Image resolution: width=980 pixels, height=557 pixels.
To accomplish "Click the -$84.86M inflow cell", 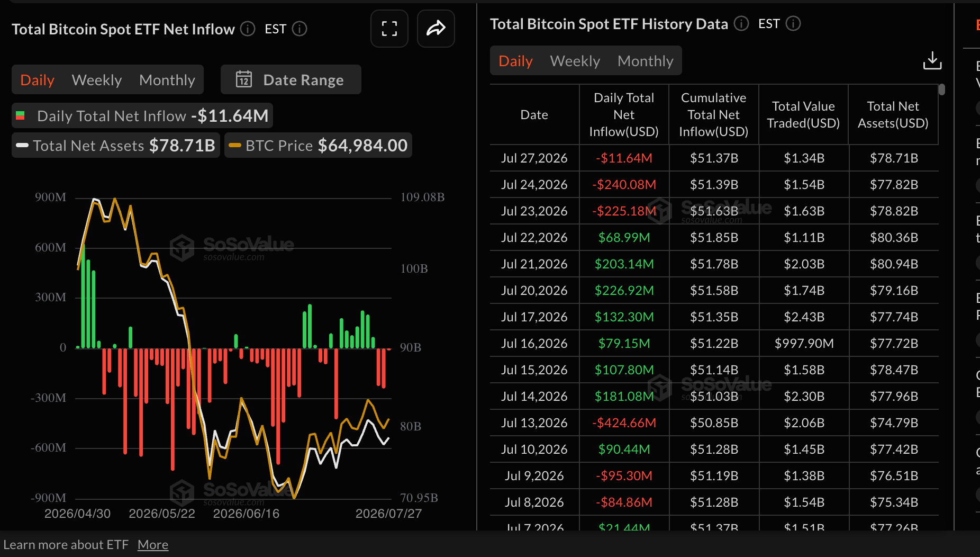I will click(x=624, y=502).
